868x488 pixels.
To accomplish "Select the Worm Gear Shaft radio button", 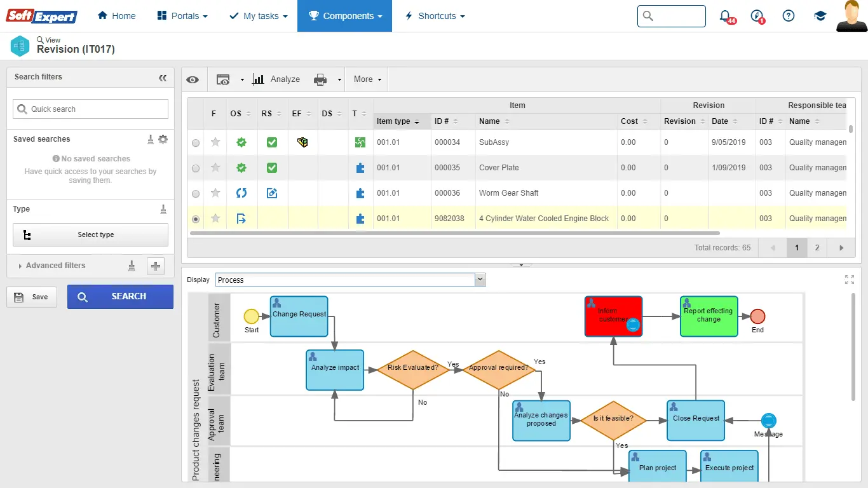I will pyautogui.click(x=196, y=194).
